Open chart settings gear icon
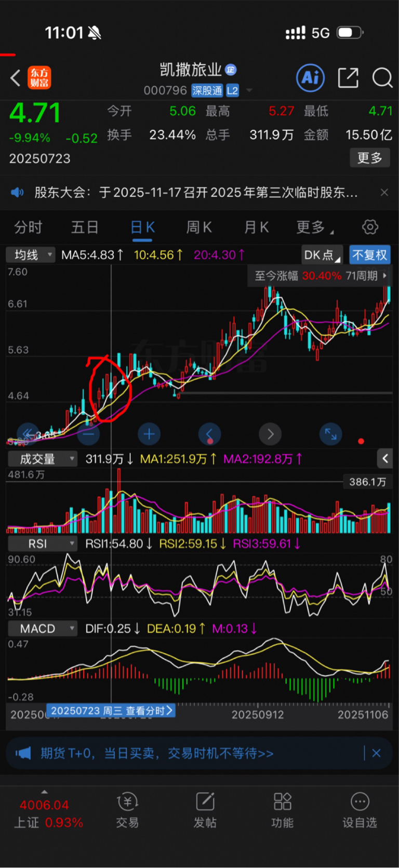 [x=370, y=227]
